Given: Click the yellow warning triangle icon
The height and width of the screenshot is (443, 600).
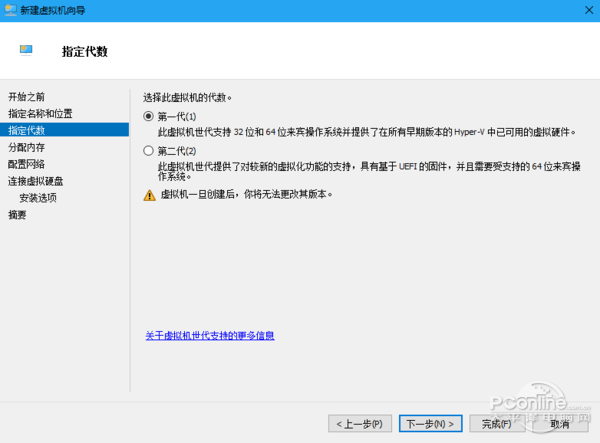Looking at the screenshot, I should pos(149,194).
